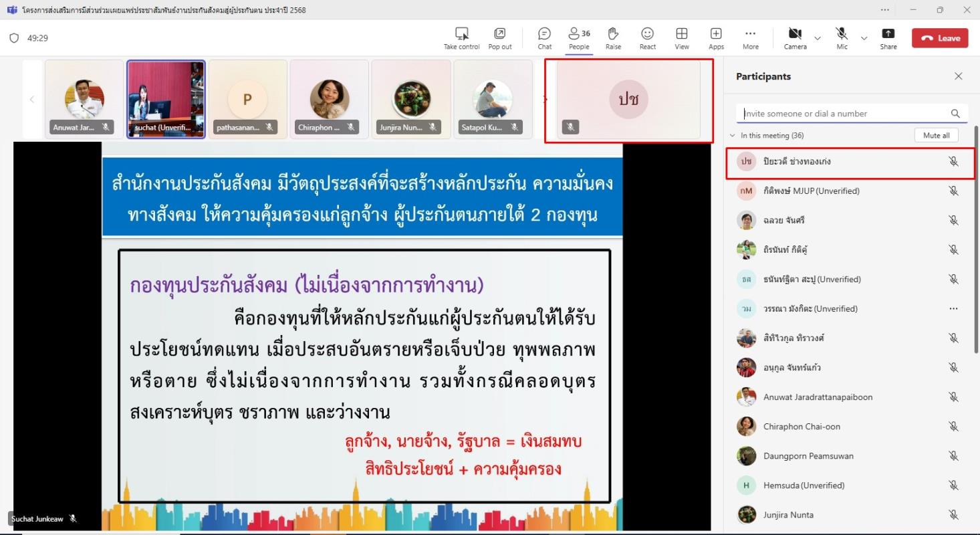Screen dimensions: 980x535
Task: Open the More actions menu
Action: pyautogui.click(x=750, y=38)
